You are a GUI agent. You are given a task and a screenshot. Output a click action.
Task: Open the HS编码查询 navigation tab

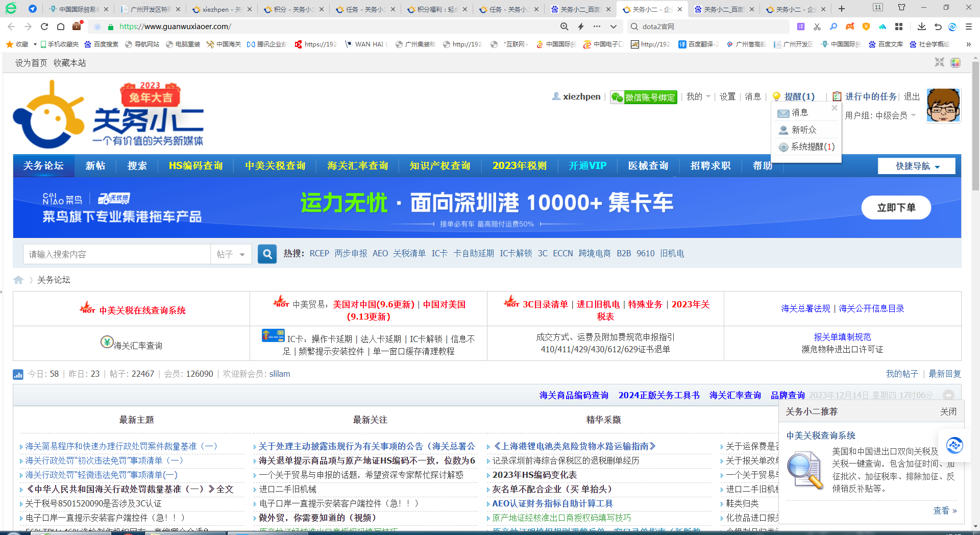tap(195, 166)
